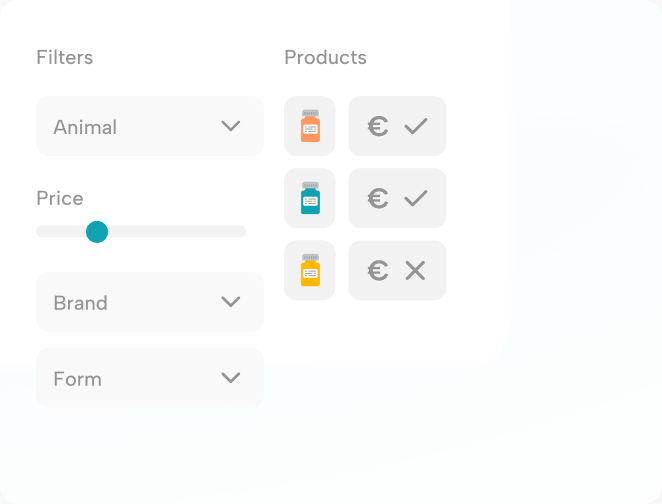Click the orange product bottle icon
Screen dimensions: 662x504
point(310,126)
